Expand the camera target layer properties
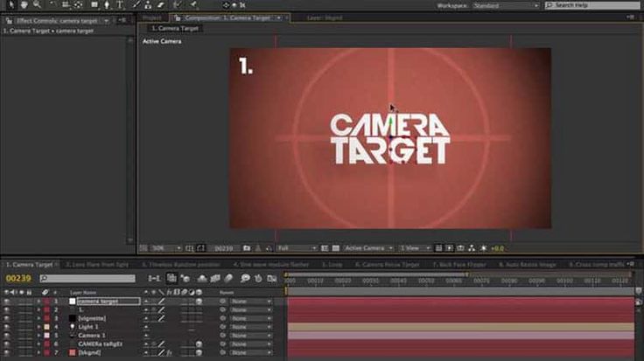 coord(38,301)
